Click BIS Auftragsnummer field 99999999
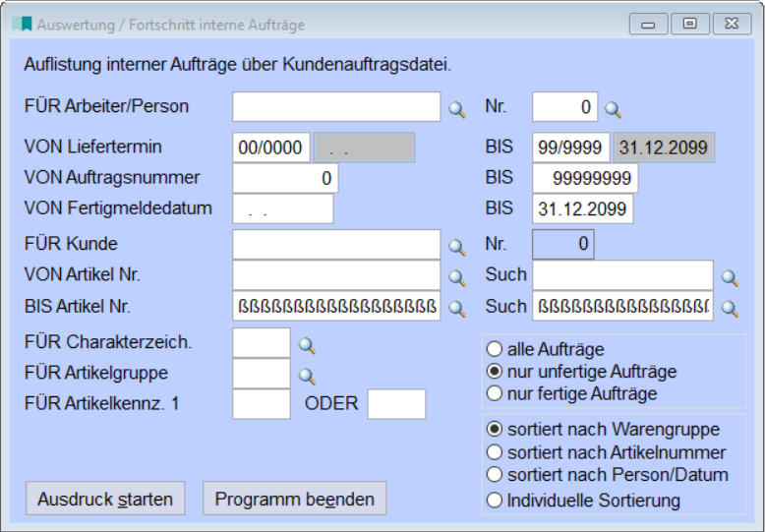Screen dimensions: 765x532 pyautogui.click(x=585, y=178)
